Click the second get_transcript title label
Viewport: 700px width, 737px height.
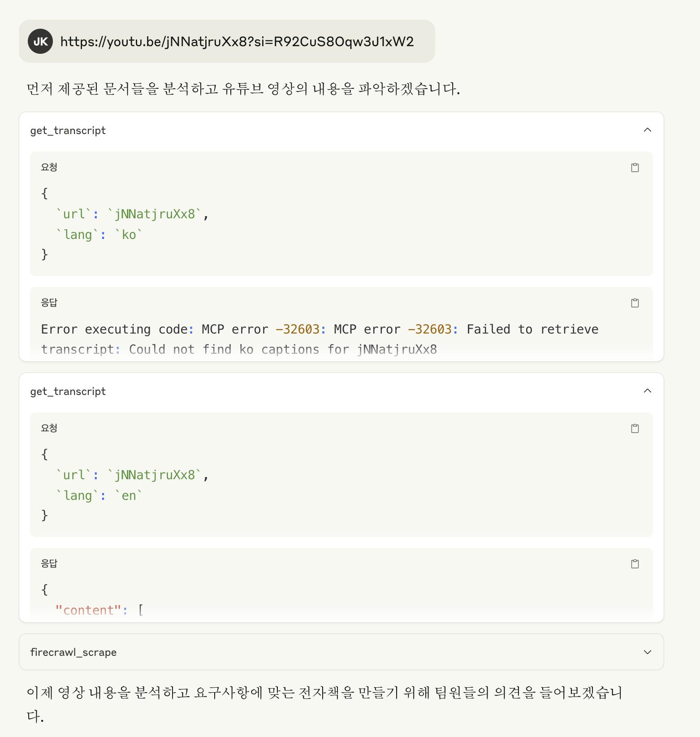point(68,391)
